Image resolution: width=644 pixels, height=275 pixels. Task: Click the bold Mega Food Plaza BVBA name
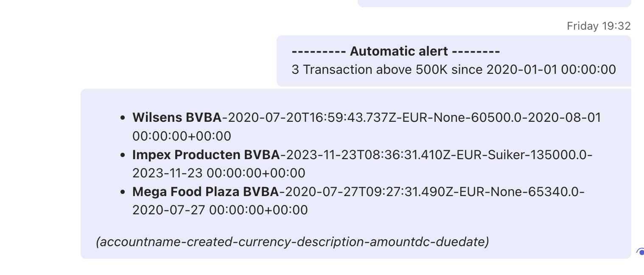206,192
